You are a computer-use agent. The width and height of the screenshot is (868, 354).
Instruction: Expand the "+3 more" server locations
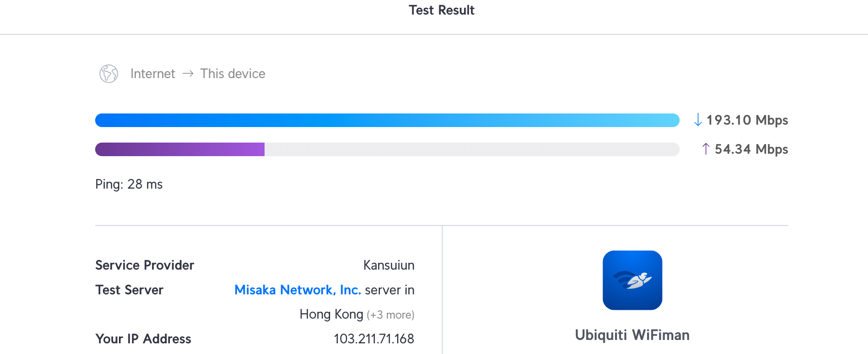tap(390, 315)
